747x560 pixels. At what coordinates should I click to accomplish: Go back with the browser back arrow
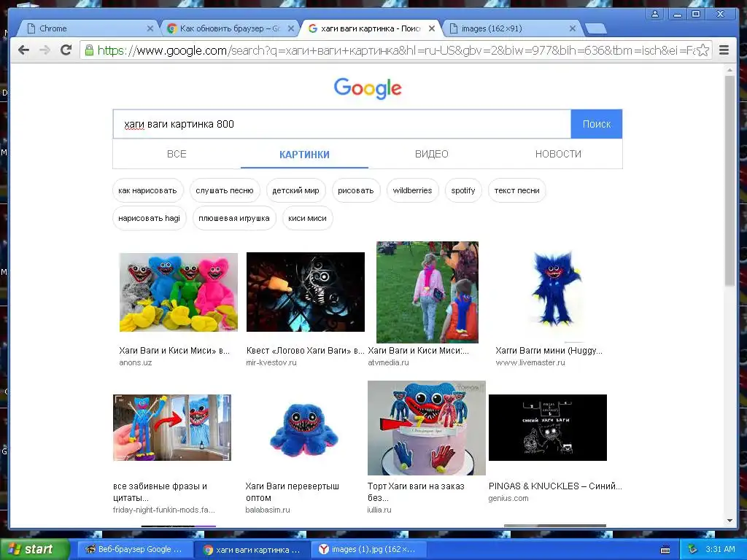(23, 50)
